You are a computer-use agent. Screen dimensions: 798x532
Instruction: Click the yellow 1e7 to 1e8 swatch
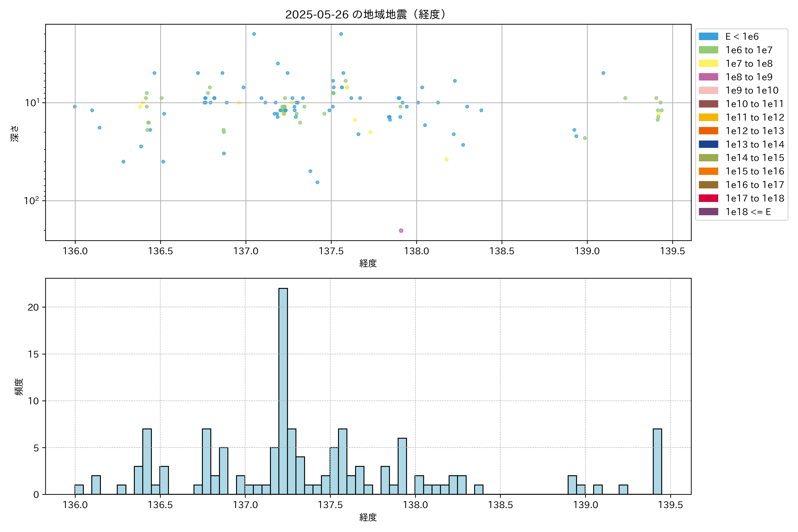point(708,63)
